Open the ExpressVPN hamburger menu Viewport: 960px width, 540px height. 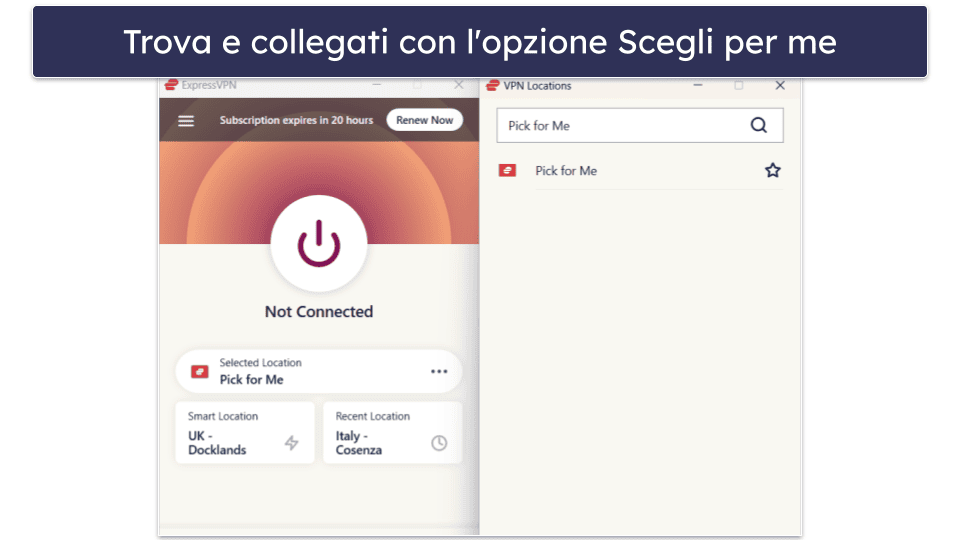click(x=186, y=121)
